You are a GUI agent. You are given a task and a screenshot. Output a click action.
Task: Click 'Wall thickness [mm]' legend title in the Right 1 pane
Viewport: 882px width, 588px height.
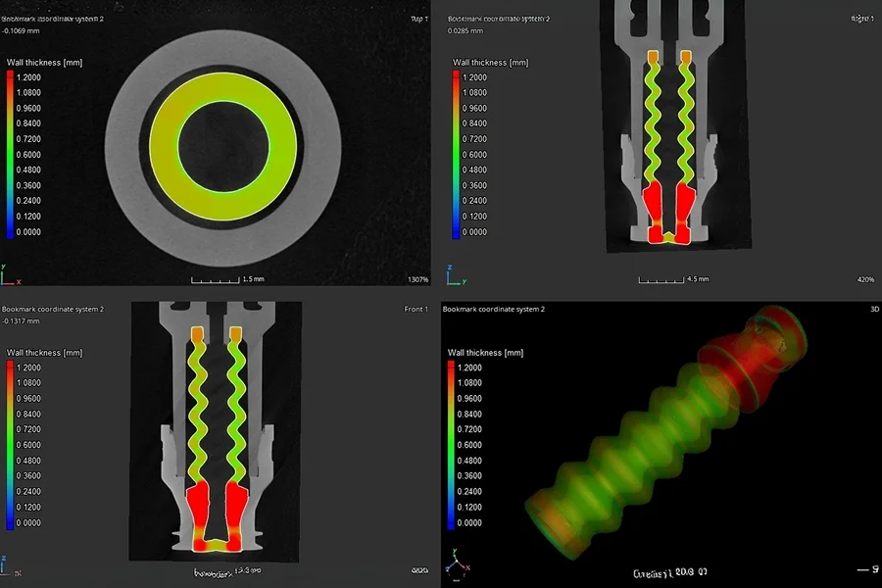click(491, 63)
